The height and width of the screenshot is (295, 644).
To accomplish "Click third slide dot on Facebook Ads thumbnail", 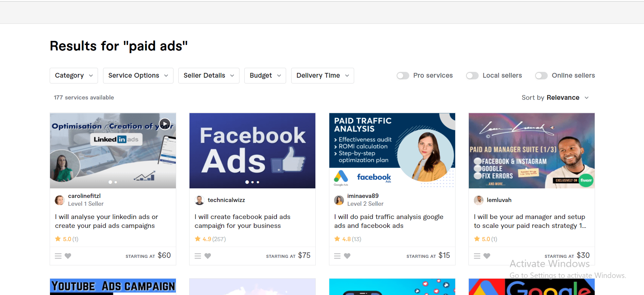I will click(258, 182).
